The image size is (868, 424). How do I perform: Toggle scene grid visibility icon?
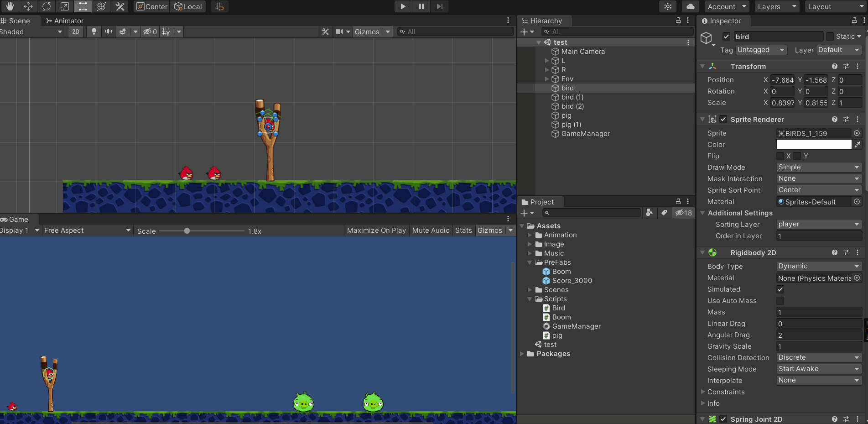pyautogui.click(x=166, y=31)
